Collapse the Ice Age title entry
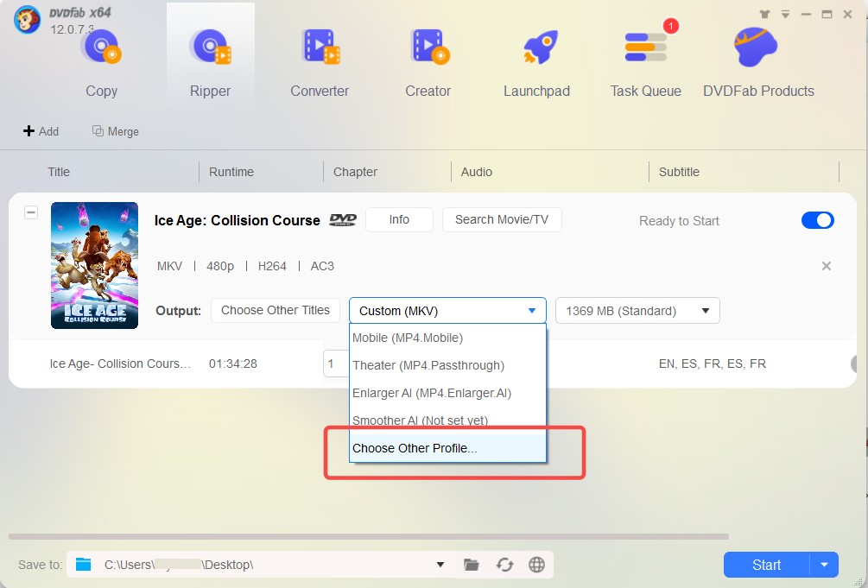Screen dimensions: 868x588 click(x=31, y=212)
